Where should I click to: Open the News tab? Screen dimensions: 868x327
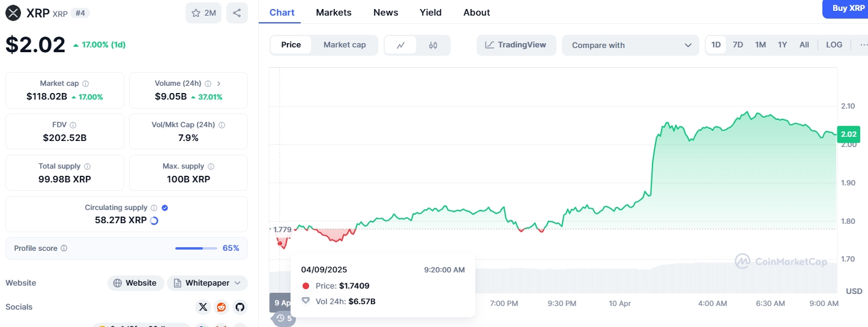coord(385,13)
